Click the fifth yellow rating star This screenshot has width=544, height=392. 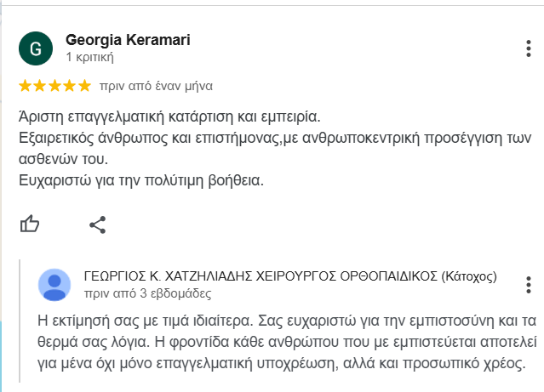coord(84,86)
